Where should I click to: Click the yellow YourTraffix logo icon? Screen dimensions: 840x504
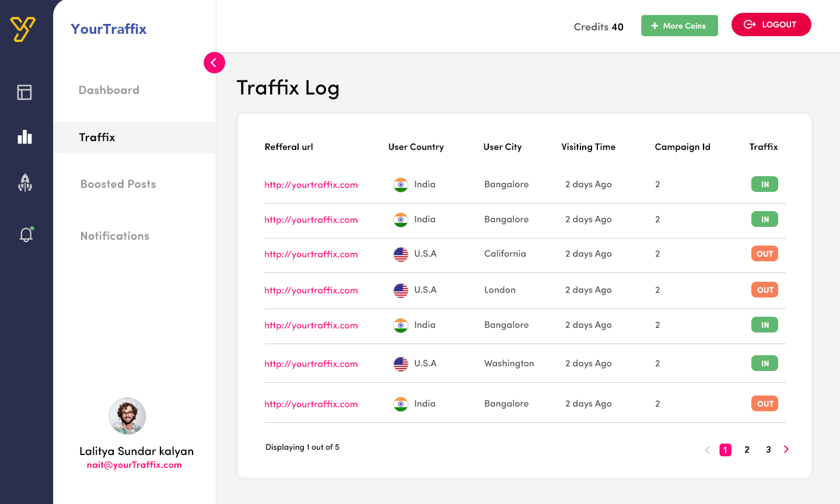23,29
